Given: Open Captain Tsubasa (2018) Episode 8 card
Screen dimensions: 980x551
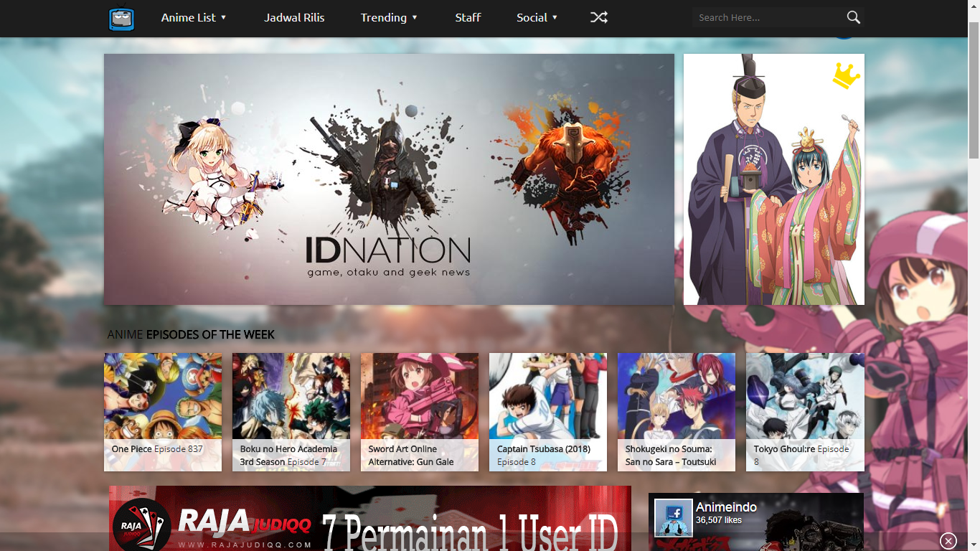Looking at the screenshot, I should [548, 412].
